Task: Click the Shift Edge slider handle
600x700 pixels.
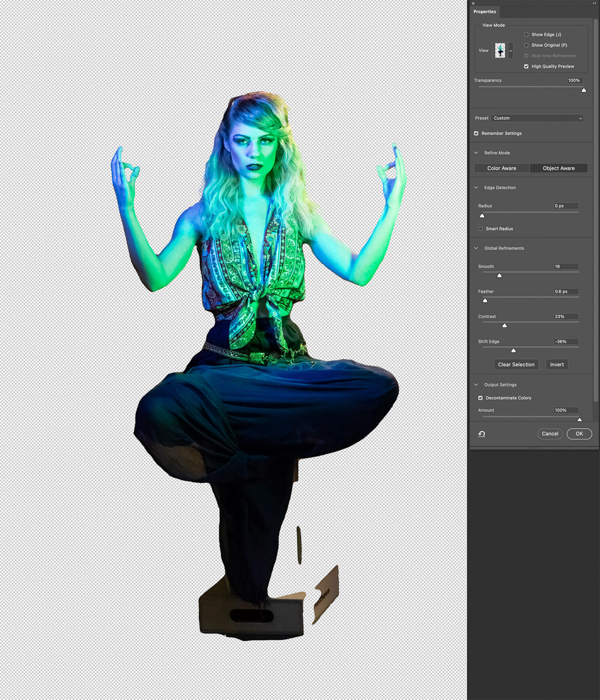Action: [x=513, y=351]
